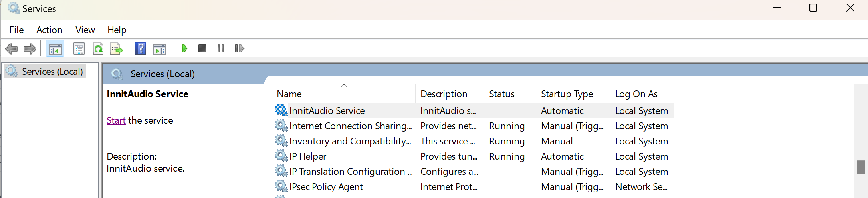Click Running status of IP Helper
The image size is (868, 198).
click(x=507, y=156)
